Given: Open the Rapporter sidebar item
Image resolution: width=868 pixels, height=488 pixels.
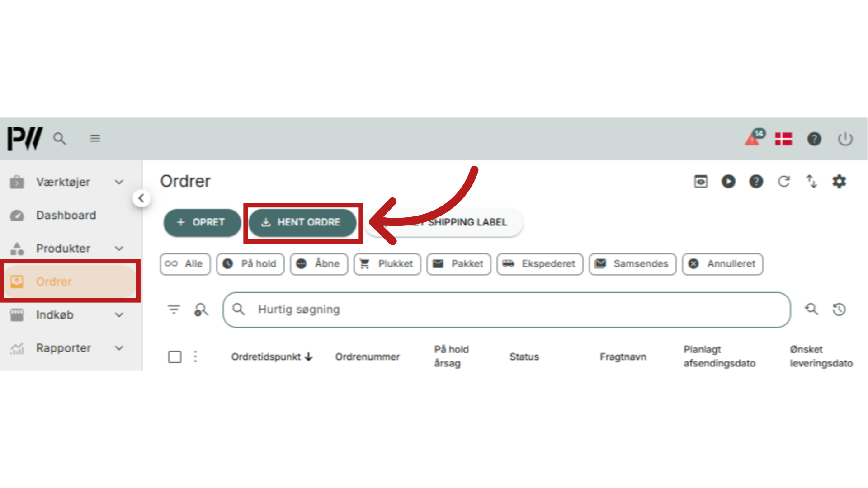Looking at the screenshot, I should pyautogui.click(x=63, y=348).
